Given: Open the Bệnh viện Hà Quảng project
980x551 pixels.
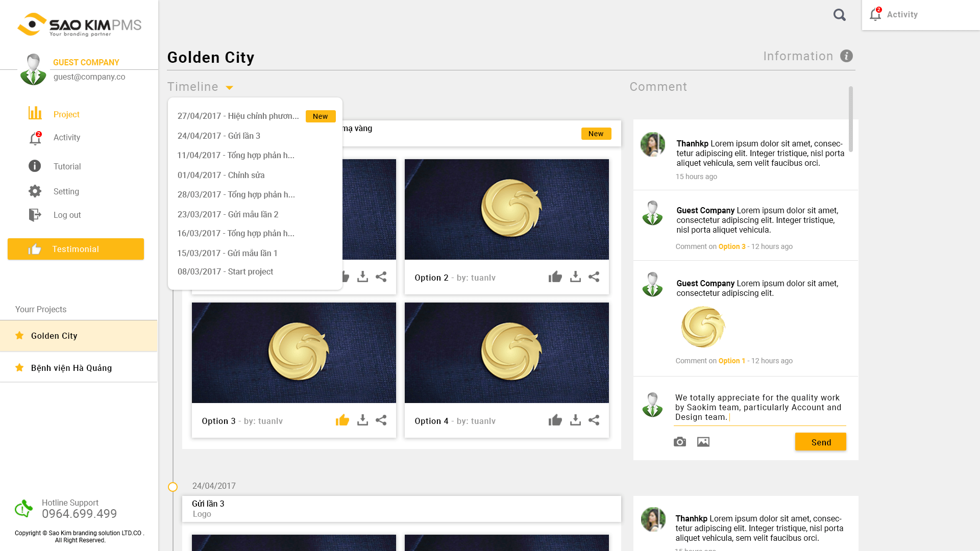Looking at the screenshot, I should [x=71, y=368].
